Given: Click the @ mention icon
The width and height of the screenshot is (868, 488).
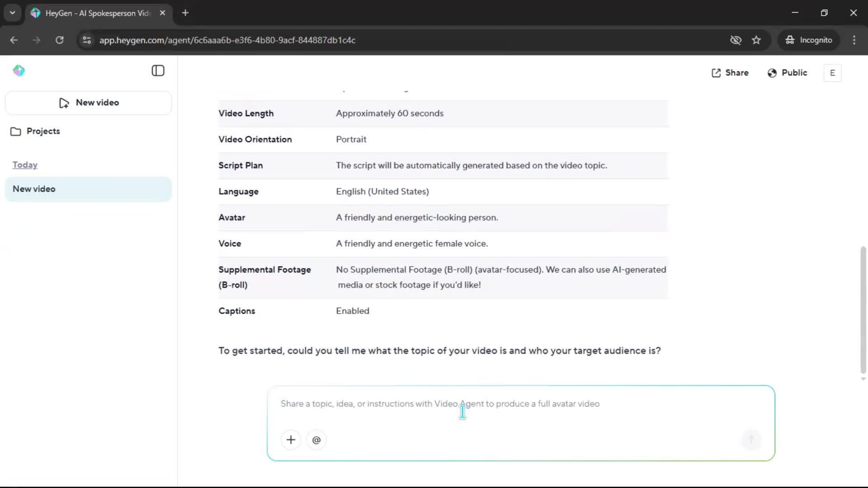Looking at the screenshot, I should (x=316, y=440).
